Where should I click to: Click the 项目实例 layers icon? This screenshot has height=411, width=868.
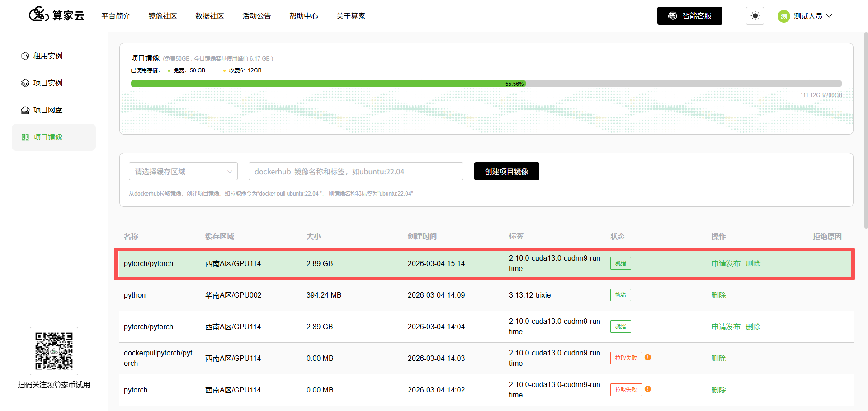coord(25,83)
